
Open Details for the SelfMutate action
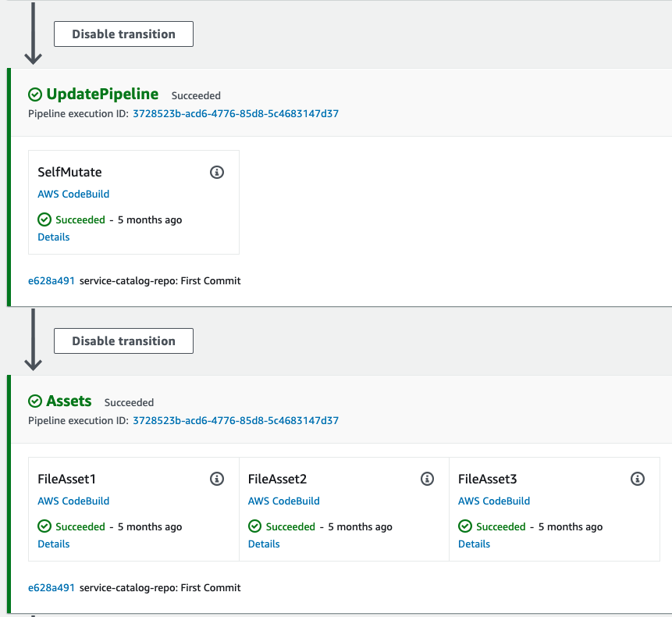pos(53,237)
